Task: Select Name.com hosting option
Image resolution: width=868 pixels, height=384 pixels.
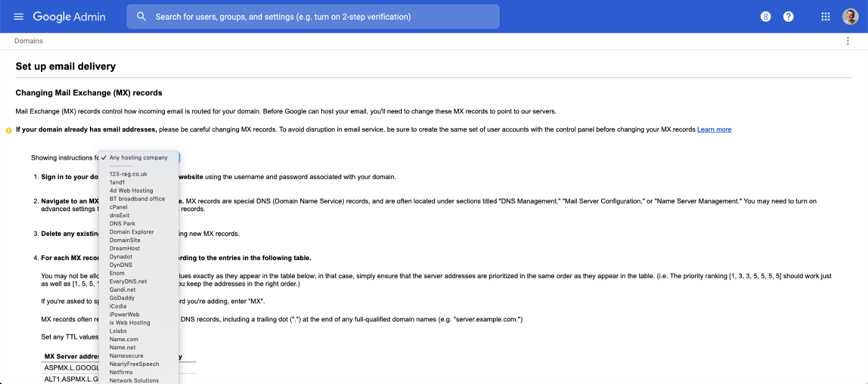Action: coord(124,339)
